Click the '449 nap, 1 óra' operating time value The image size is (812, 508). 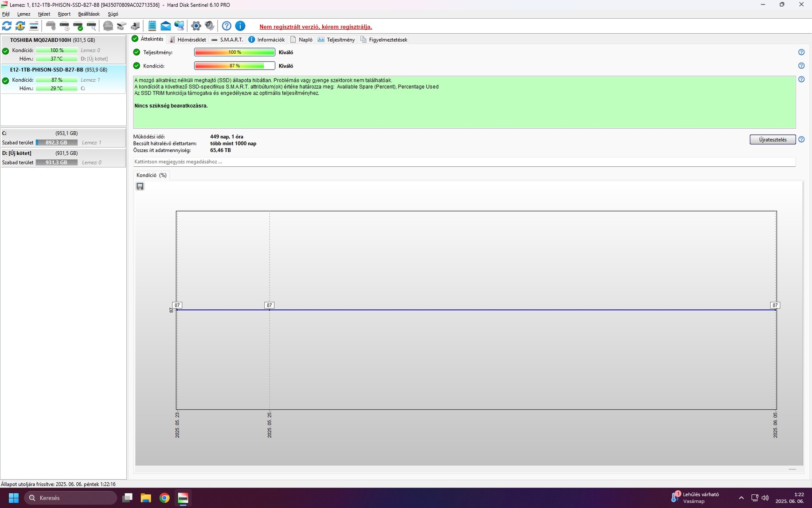[226, 137]
